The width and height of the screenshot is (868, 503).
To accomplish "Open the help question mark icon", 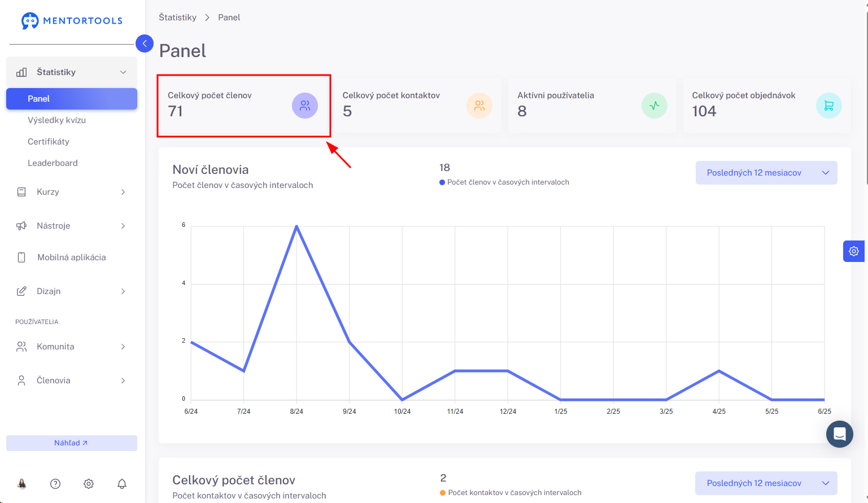I will tap(55, 484).
